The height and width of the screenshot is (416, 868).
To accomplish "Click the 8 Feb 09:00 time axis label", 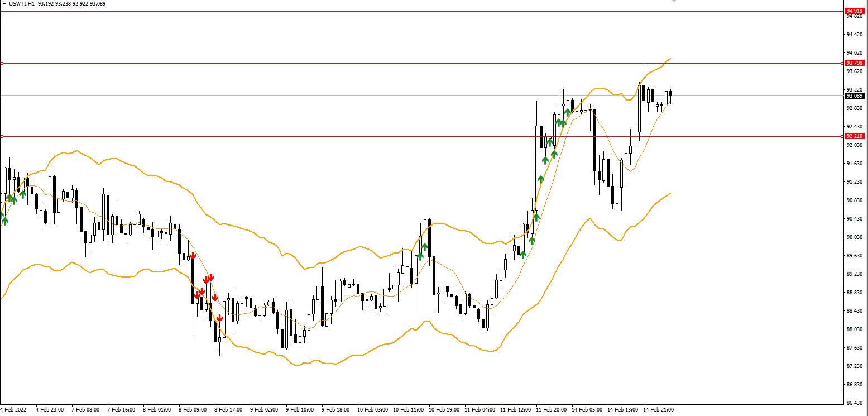I will pyautogui.click(x=193, y=410).
